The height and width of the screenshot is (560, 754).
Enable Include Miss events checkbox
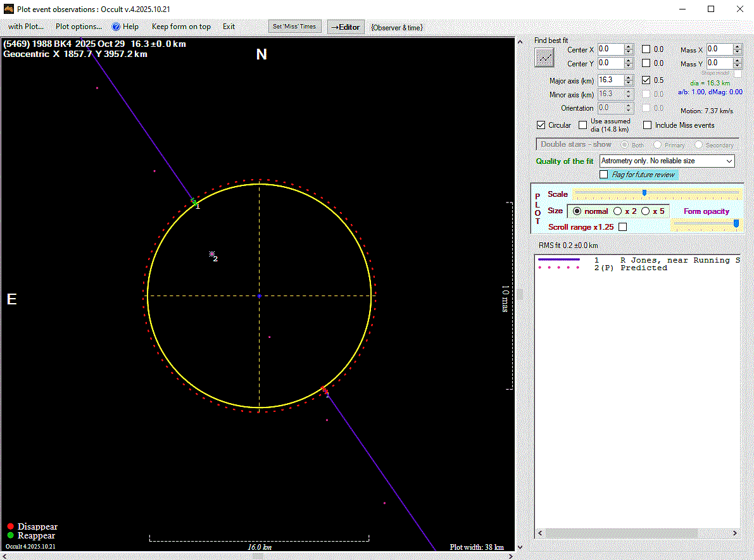coord(647,125)
